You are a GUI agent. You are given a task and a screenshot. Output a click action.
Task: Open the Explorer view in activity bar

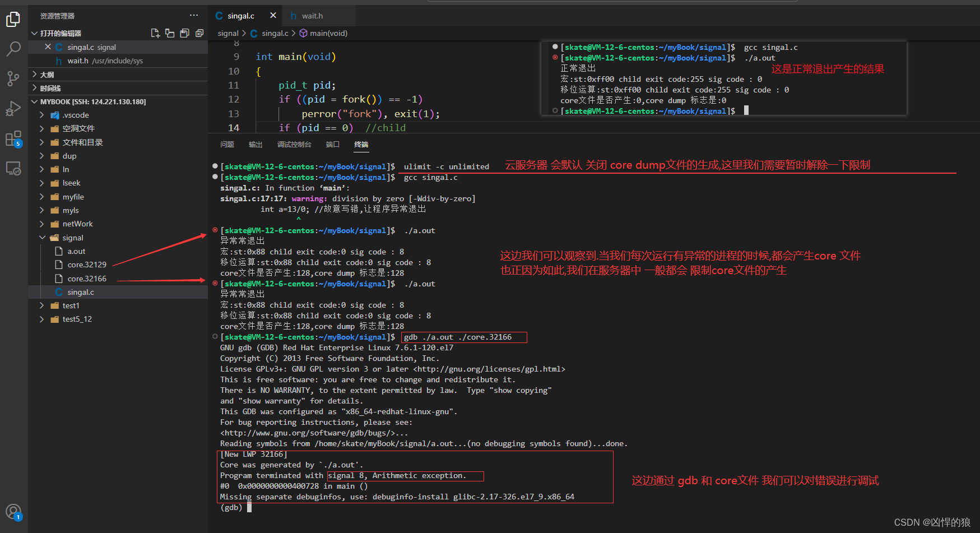(x=13, y=20)
